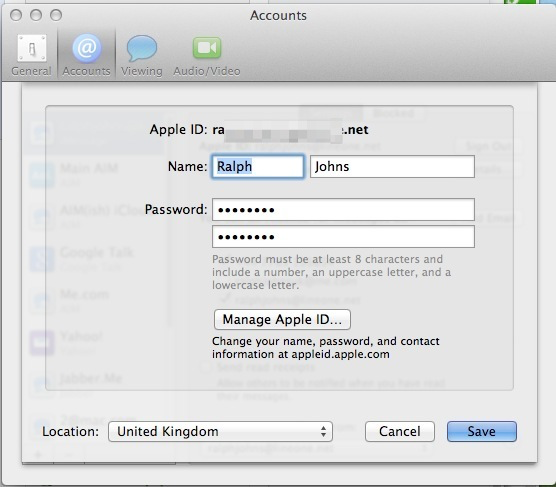Focus the first Password field

[x=343, y=210]
